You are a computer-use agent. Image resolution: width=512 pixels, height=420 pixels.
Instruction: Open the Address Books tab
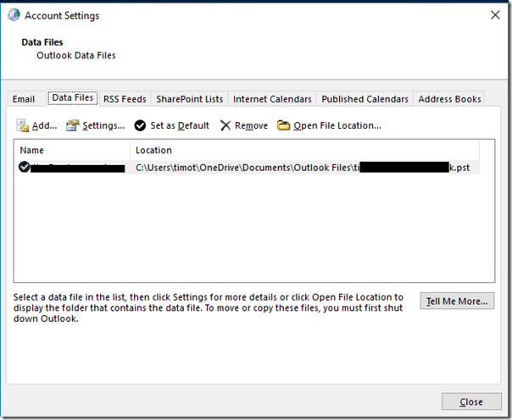449,99
